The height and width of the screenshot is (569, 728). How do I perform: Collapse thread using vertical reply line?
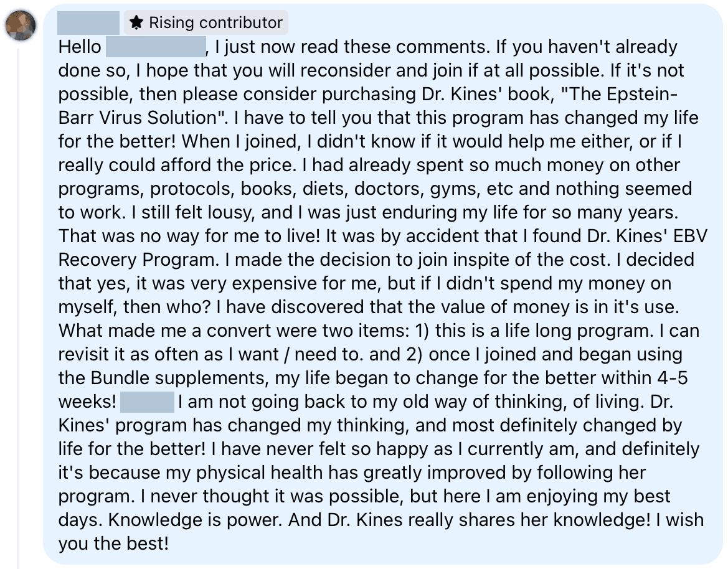(19, 306)
